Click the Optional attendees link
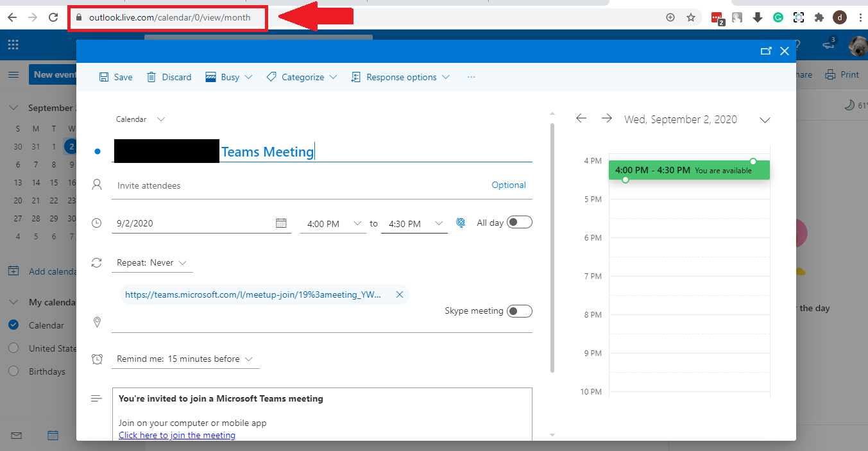Screen dimensions: 868x451 pos(509,185)
